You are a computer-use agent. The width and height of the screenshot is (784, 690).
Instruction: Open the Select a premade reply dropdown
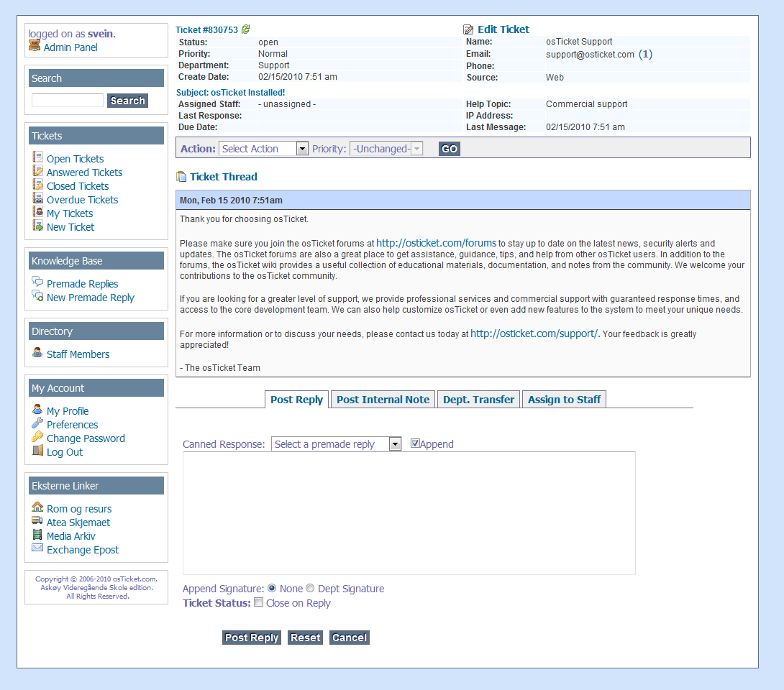(337, 443)
